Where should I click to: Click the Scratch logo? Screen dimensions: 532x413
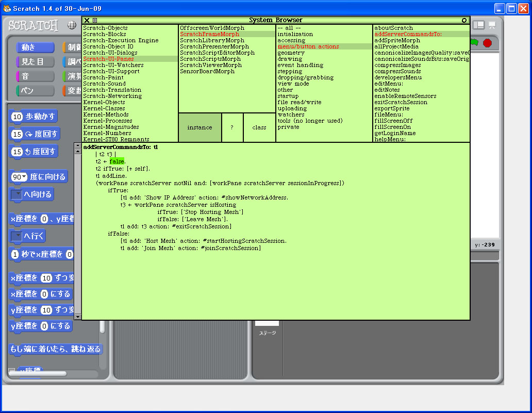coord(33,25)
